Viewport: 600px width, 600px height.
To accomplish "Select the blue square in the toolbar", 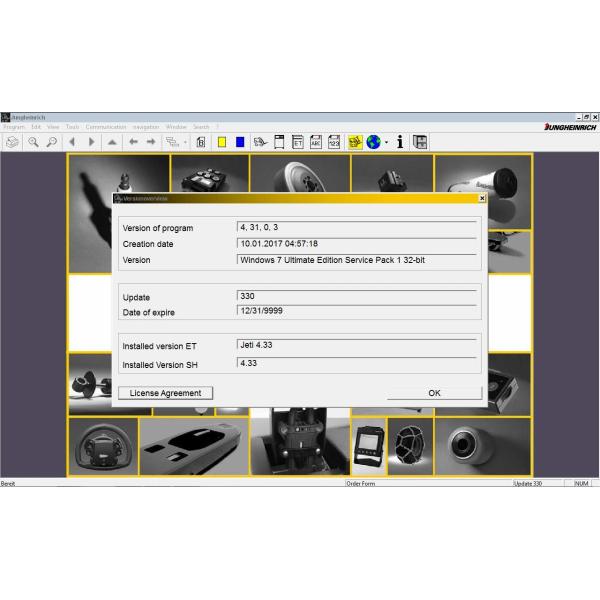I will [240, 142].
